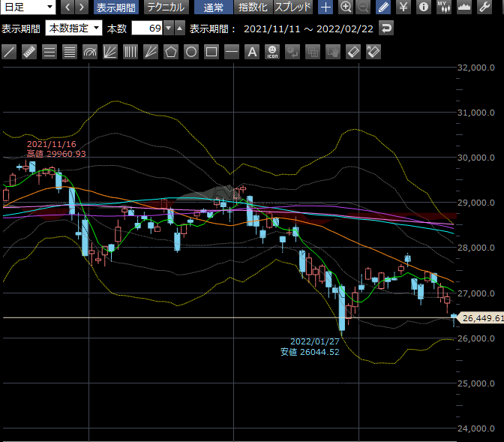Click the スプレッド spread button
504x442 pixels.
coord(293,8)
